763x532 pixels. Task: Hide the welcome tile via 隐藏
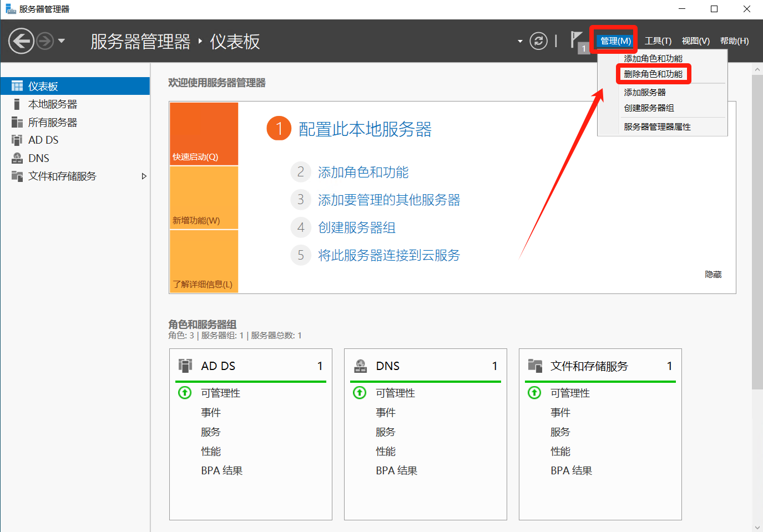(713, 275)
